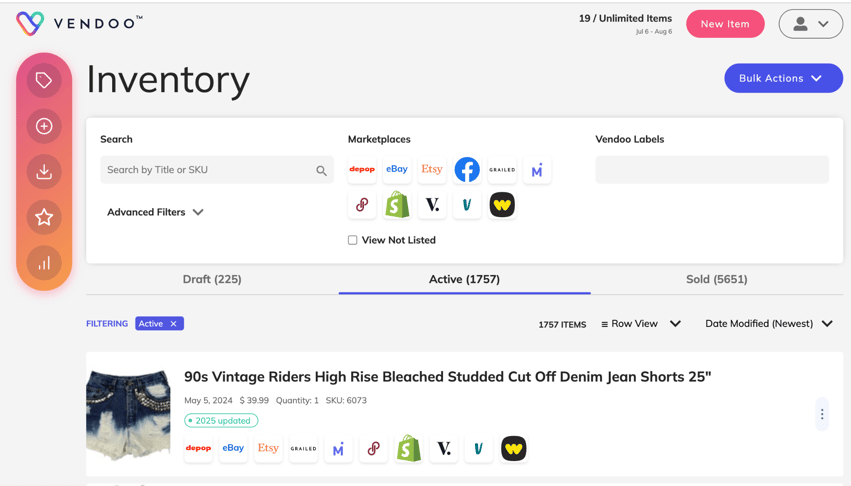
Task: Click the search magnifier icon
Action: [x=321, y=171]
